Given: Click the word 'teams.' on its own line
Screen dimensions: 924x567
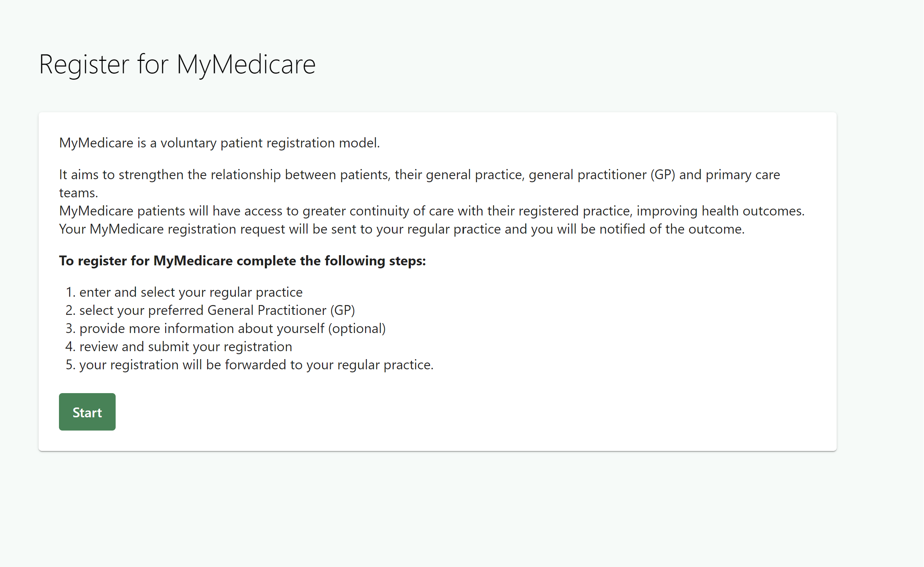Looking at the screenshot, I should [79, 193].
